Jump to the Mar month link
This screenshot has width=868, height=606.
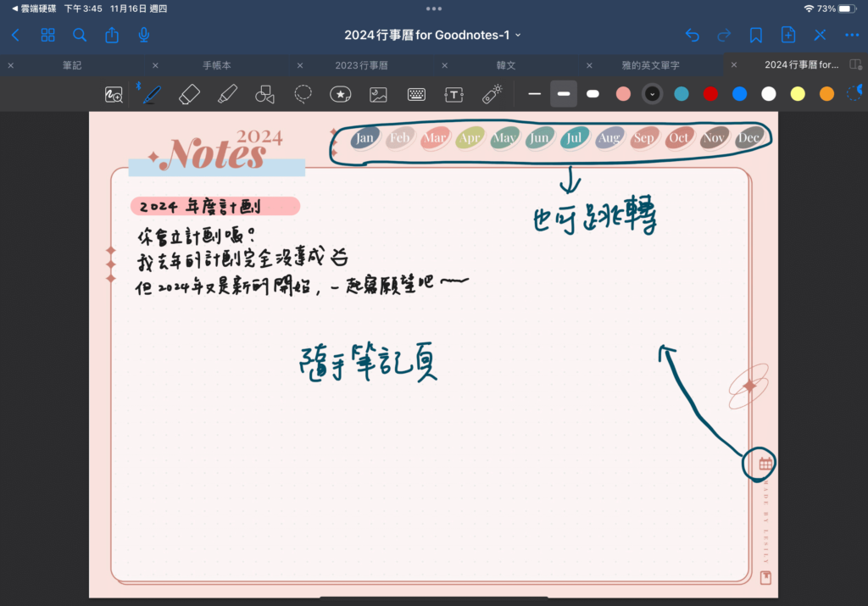435,137
